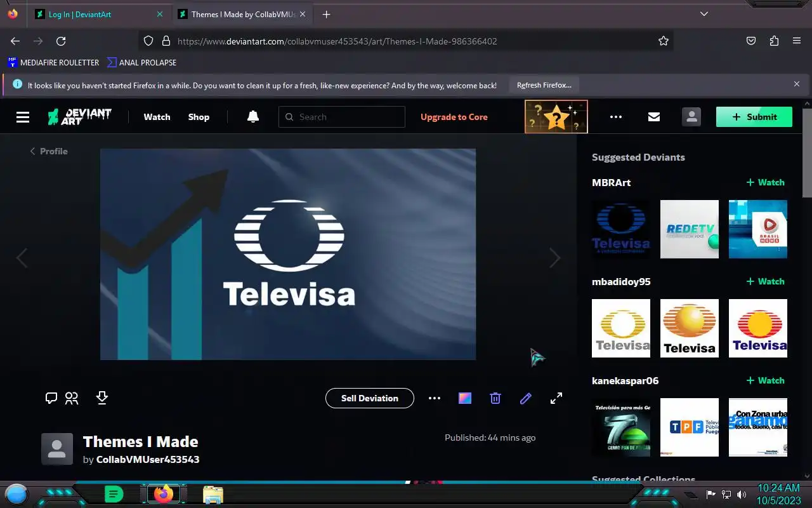Click the main Televisa deviation image
Image resolution: width=812 pixels, height=508 pixels.
tap(288, 255)
